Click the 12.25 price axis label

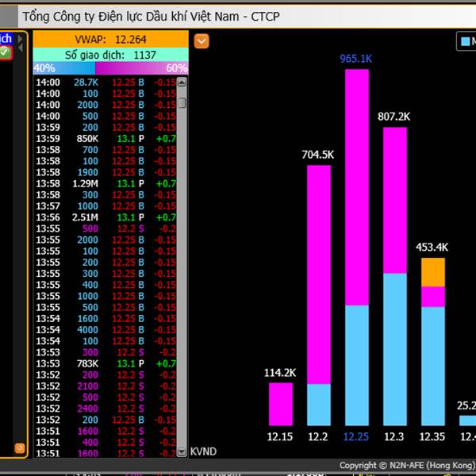pos(355,436)
